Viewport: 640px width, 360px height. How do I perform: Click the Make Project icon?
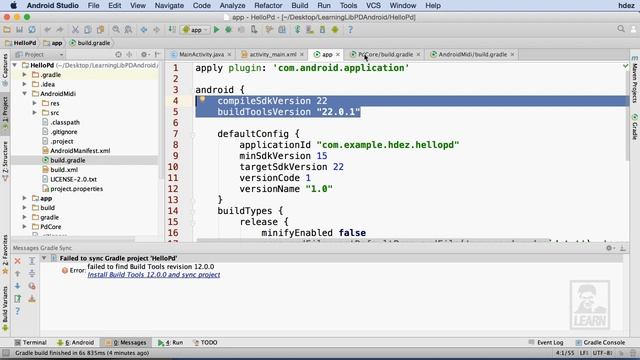coord(172,29)
